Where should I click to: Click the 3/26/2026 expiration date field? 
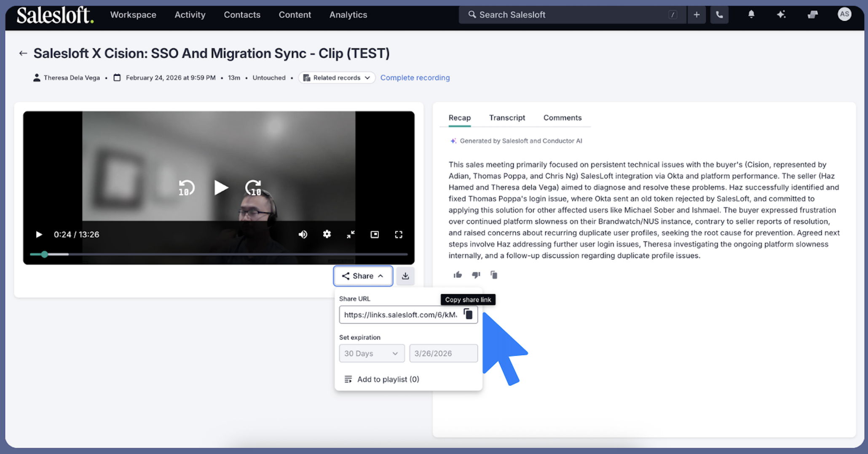[x=443, y=353]
